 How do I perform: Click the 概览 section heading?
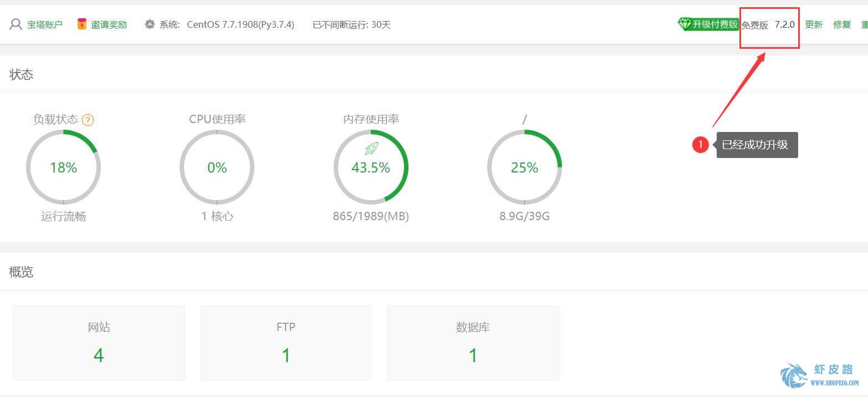coord(22,272)
